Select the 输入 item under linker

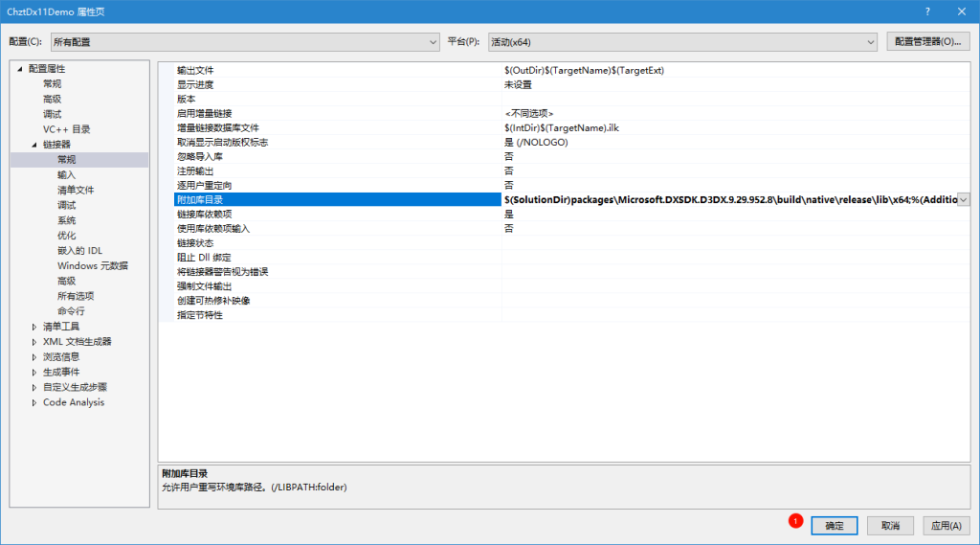coord(66,174)
